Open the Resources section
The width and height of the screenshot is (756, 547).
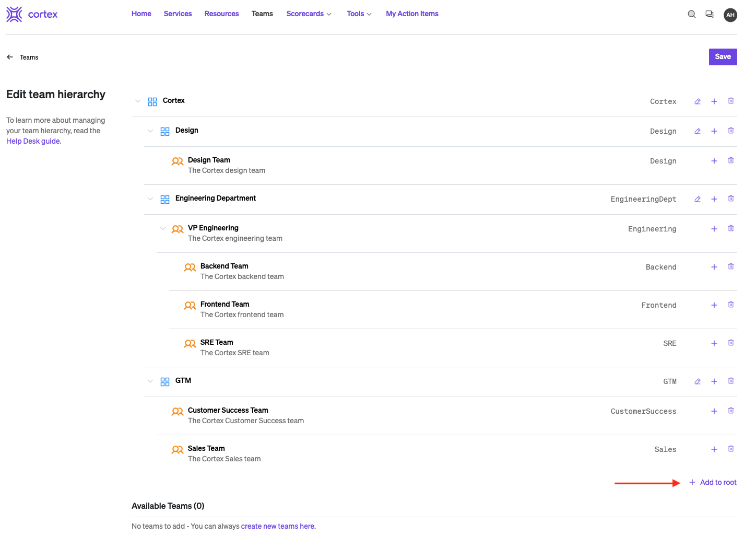221,14
